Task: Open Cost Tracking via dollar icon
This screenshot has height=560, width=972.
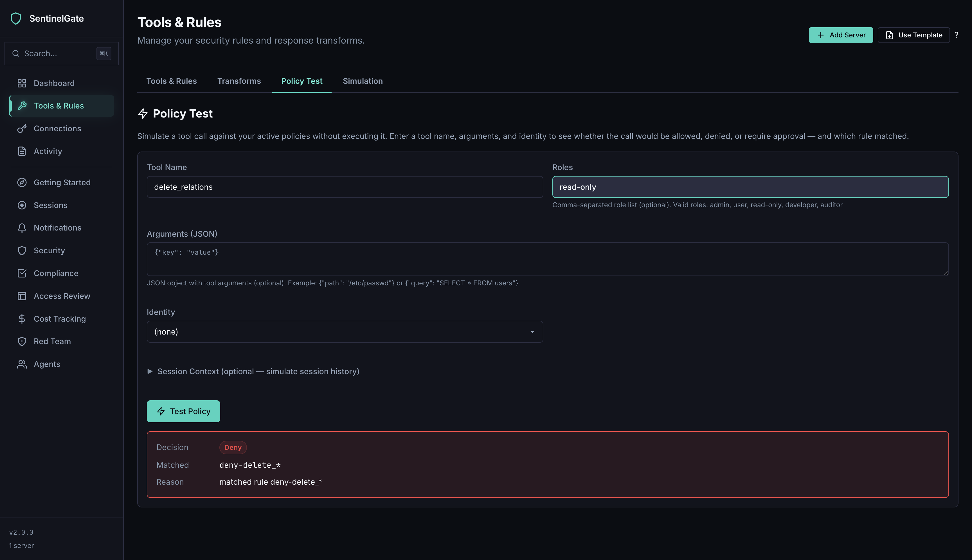Action: pos(22,319)
